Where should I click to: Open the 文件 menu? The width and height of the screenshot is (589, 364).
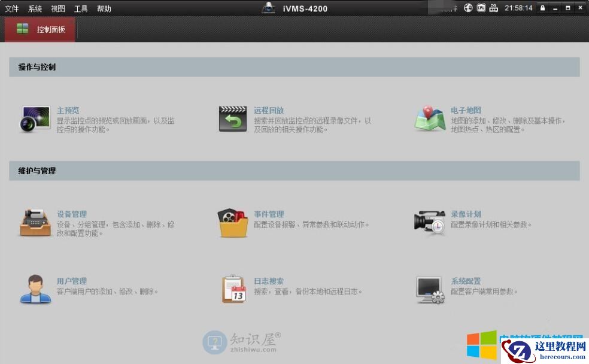13,8
